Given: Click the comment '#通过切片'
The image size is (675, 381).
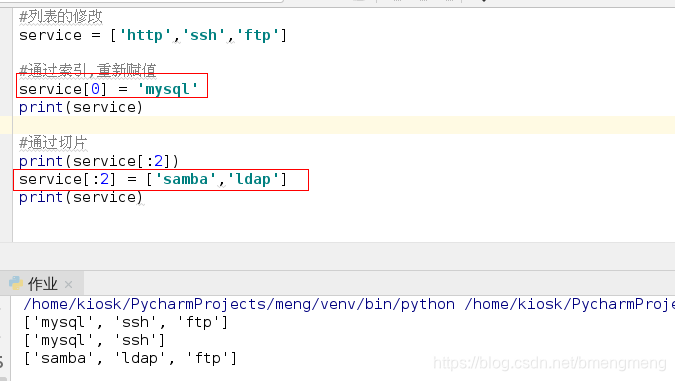Looking at the screenshot, I should click(x=53, y=142).
